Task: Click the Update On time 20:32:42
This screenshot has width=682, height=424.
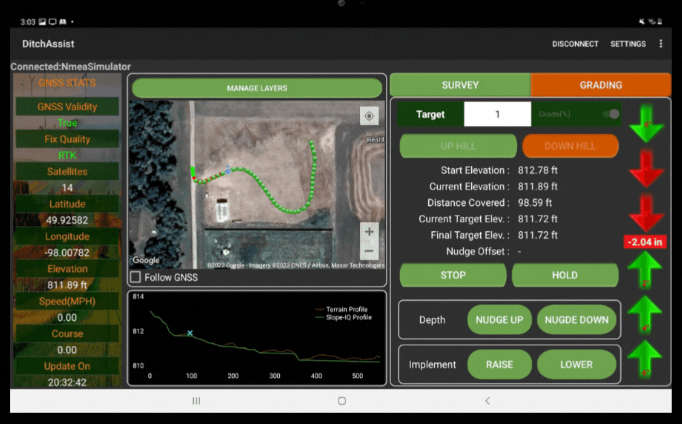Action: click(67, 382)
